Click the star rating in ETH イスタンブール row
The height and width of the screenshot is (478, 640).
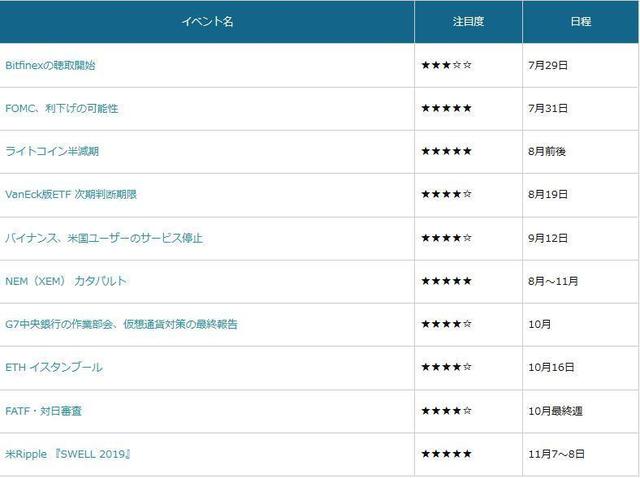click(x=447, y=367)
